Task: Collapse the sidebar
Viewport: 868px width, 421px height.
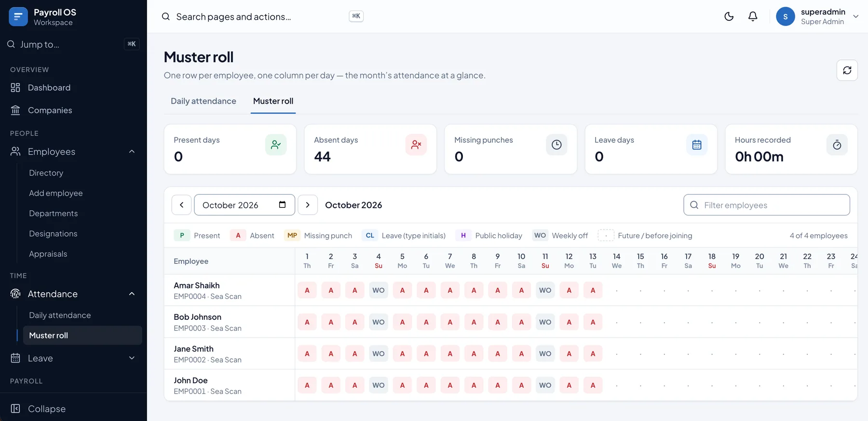Action: [73, 408]
